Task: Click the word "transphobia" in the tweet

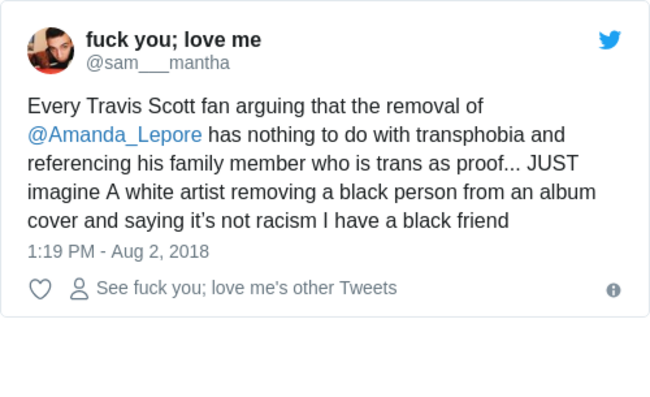Action: click(x=470, y=135)
